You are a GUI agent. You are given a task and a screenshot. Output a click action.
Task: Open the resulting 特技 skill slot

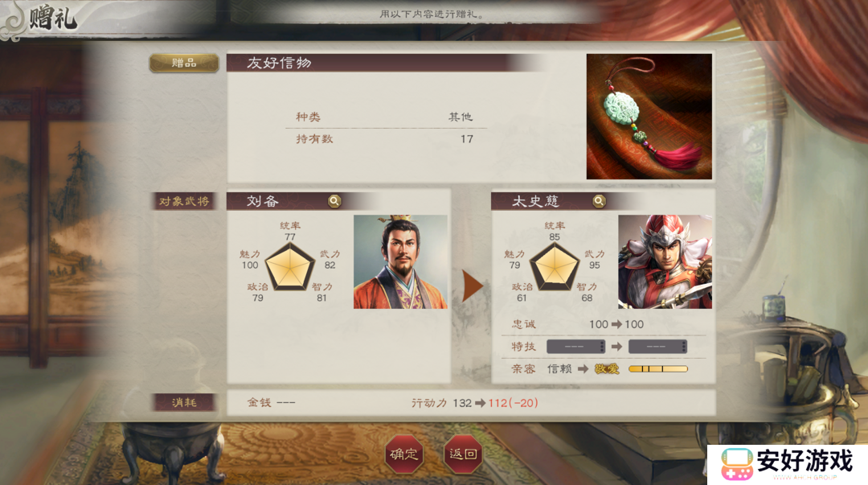pyautogui.click(x=657, y=347)
